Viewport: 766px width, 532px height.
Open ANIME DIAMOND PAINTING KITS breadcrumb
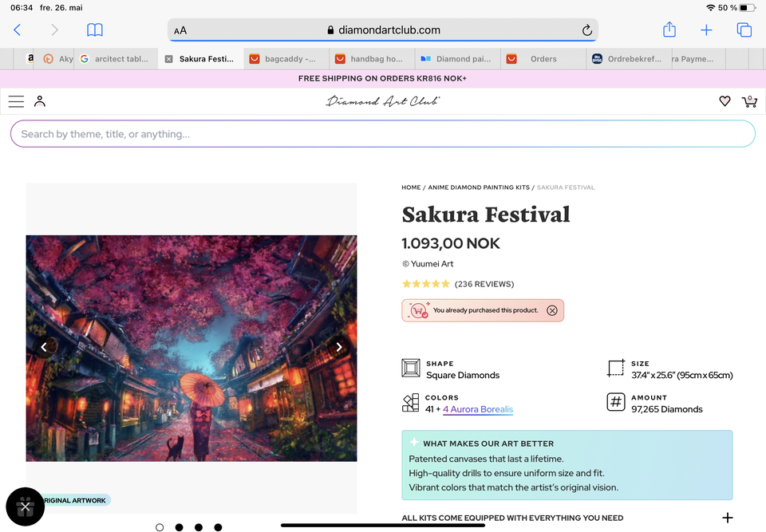pyautogui.click(x=479, y=187)
